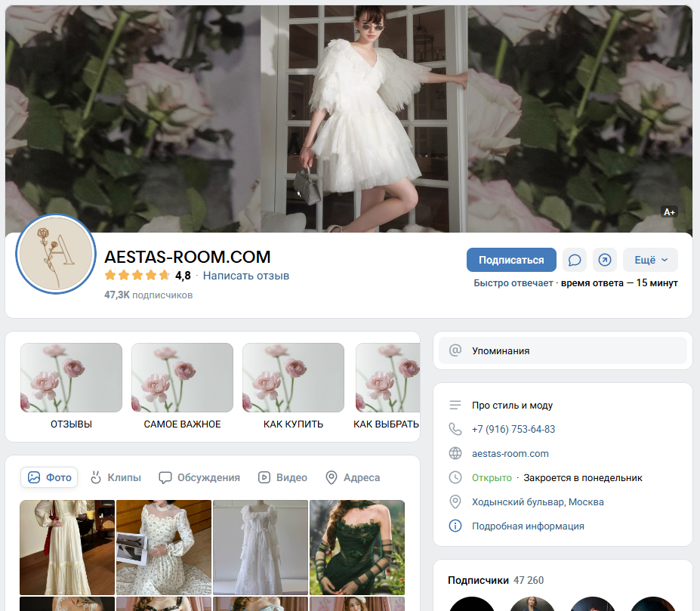The image size is (700, 611).
Task: Open the КАК КУПИТЬ menu card
Action: coord(293,387)
